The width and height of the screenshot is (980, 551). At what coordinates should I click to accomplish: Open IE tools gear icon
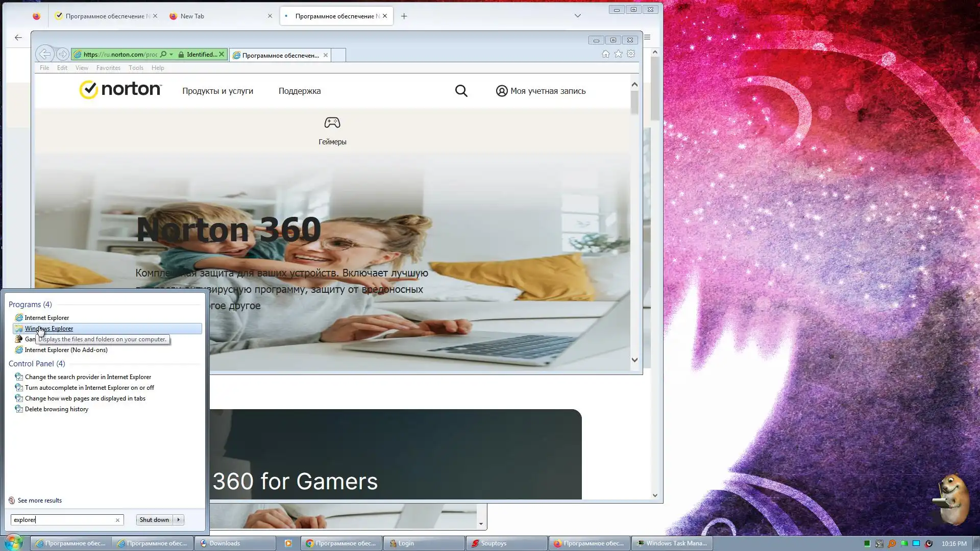[x=631, y=54]
